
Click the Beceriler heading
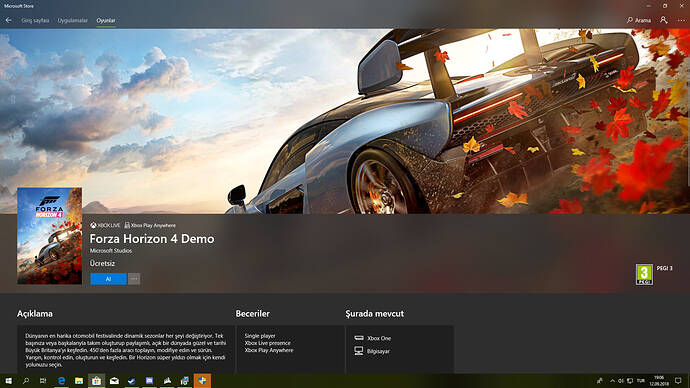pos(253,314)
